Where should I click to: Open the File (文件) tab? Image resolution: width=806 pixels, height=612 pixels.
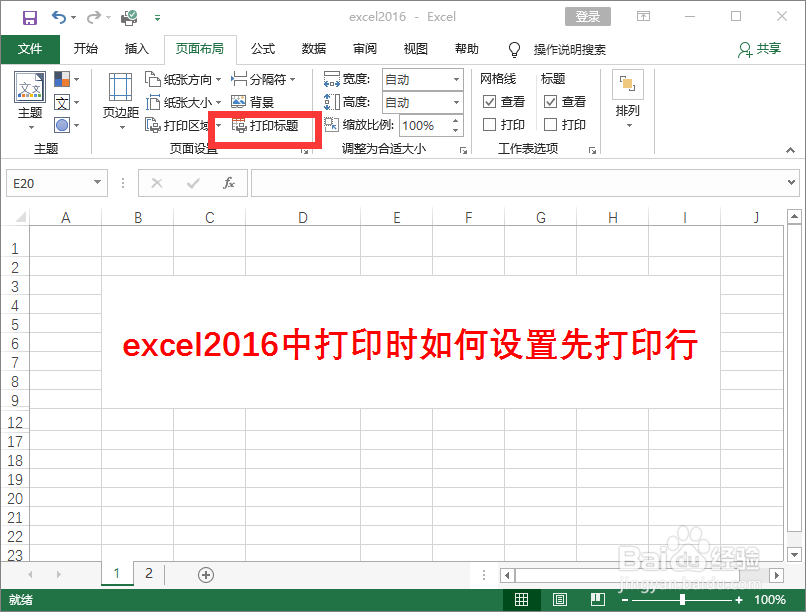click(x=30, y=49)
